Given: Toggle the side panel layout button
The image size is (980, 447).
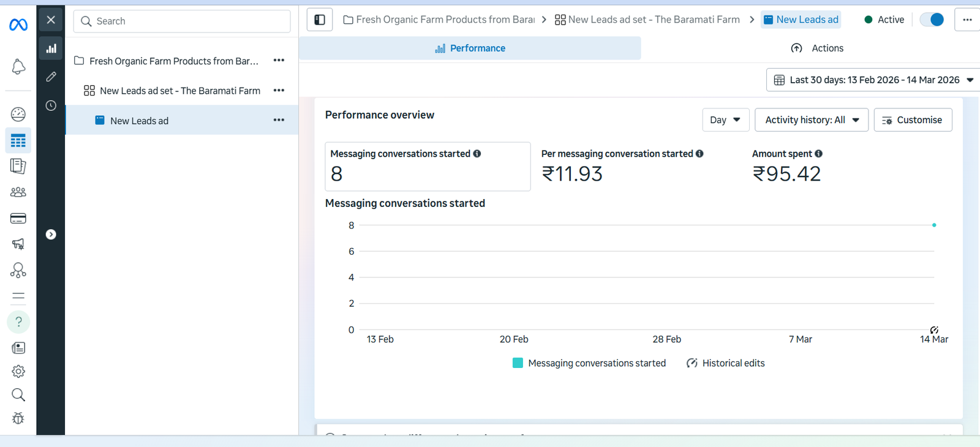Looking at the screenshot, I should [x=320, y=20].
